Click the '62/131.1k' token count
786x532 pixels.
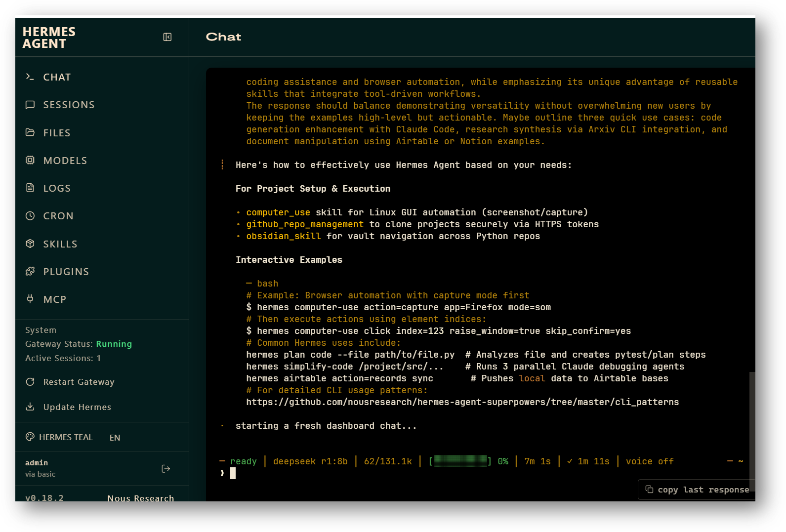click(388, 461)
